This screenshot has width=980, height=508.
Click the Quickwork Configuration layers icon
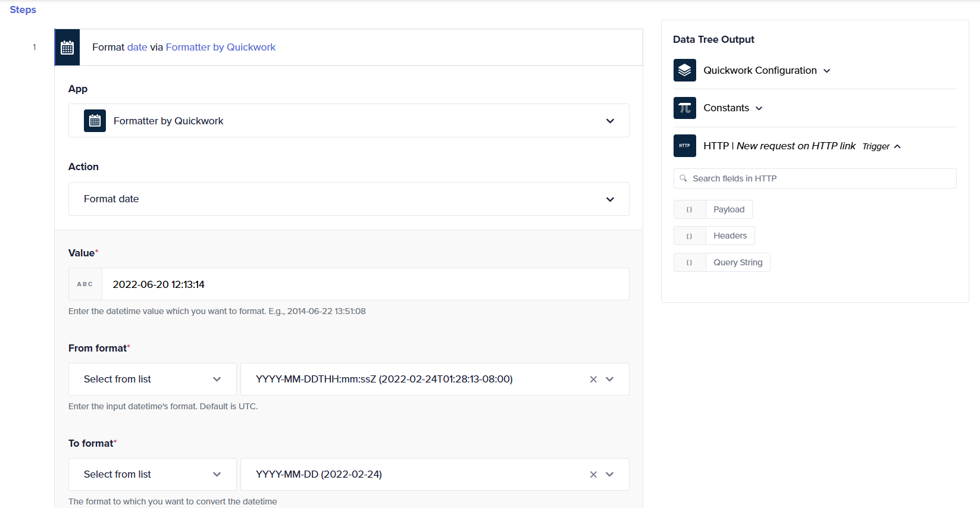pos(684,70)
